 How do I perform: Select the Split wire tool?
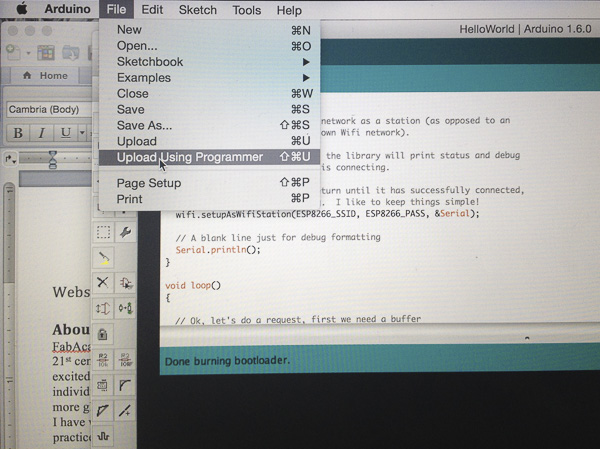103,411
